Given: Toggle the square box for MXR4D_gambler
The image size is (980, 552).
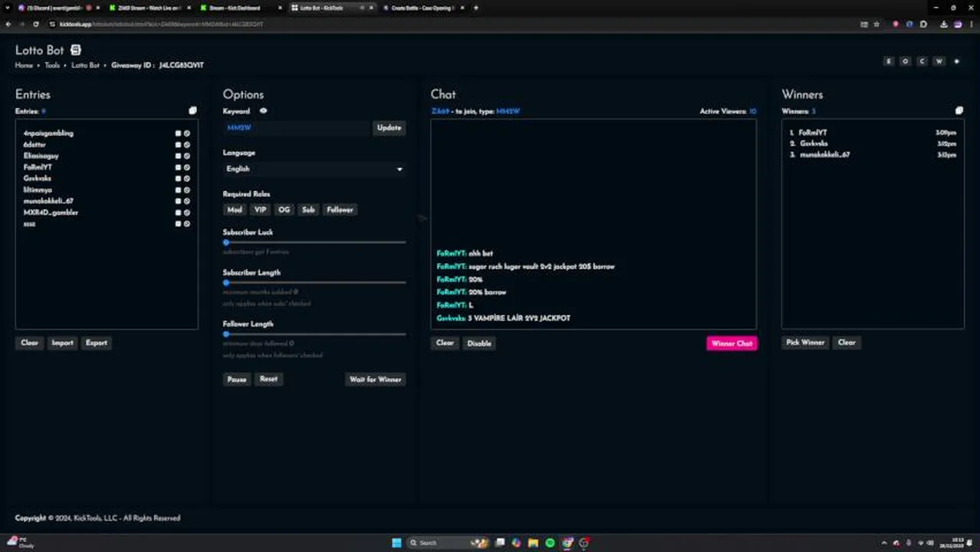Looking at the screenshot, I should tap(178, 212).
